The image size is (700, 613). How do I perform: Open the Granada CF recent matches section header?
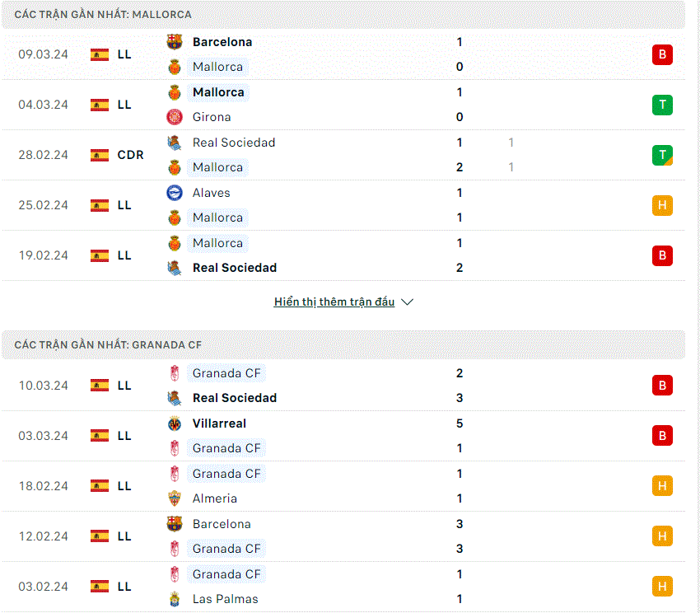pos(343,345)
